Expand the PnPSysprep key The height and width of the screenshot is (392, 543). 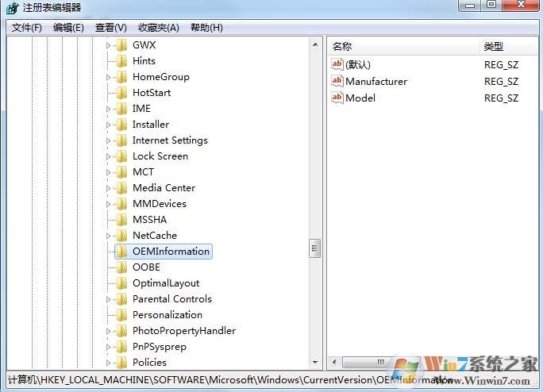(x=109, y=347)
